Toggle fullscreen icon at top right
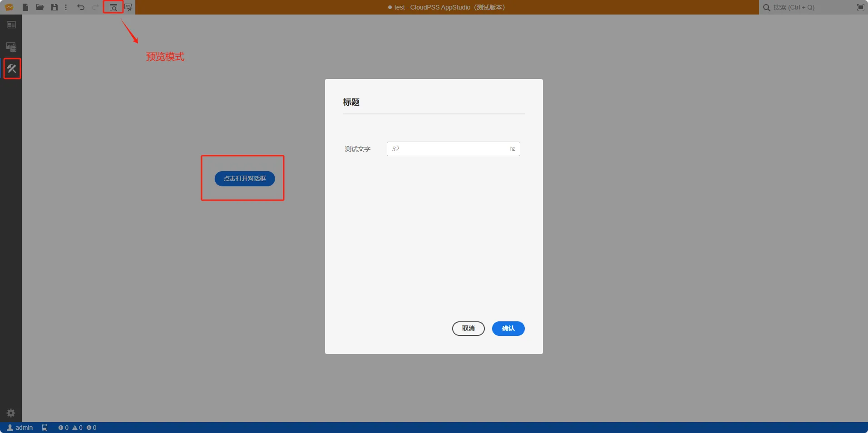 pos(860,7)
